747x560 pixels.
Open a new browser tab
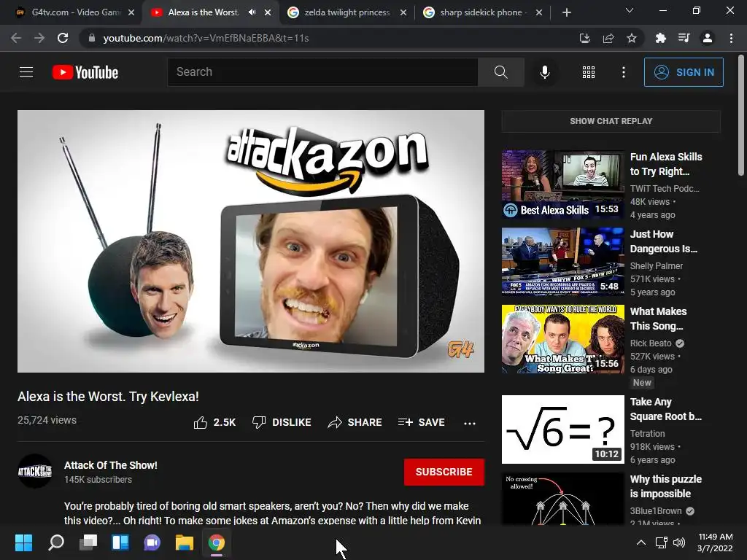566,12
